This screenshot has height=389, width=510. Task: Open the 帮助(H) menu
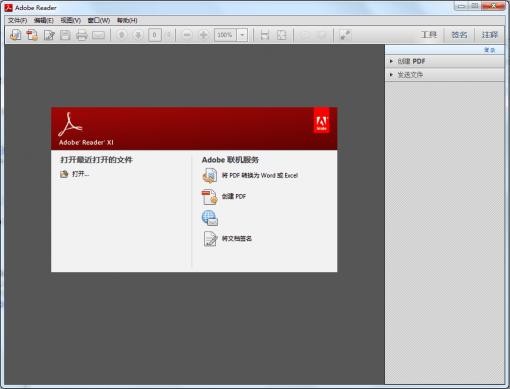coord(127,21)
